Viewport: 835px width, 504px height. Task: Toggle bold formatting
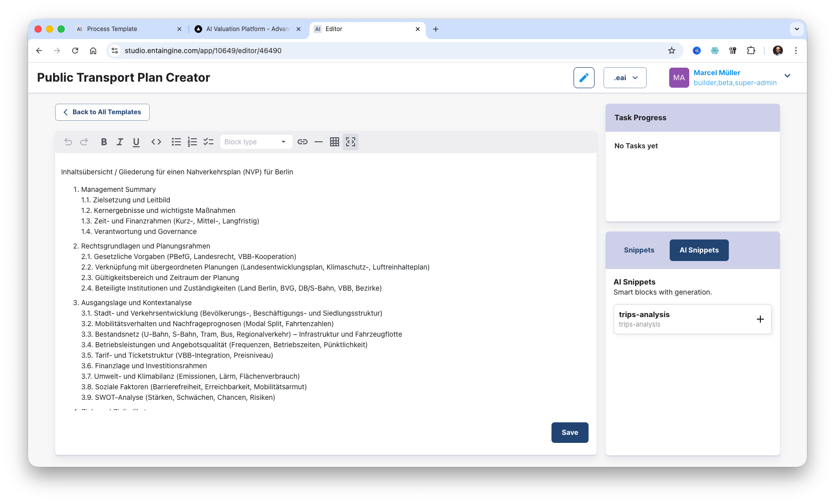pyautogui.click(x=104, y=142)
